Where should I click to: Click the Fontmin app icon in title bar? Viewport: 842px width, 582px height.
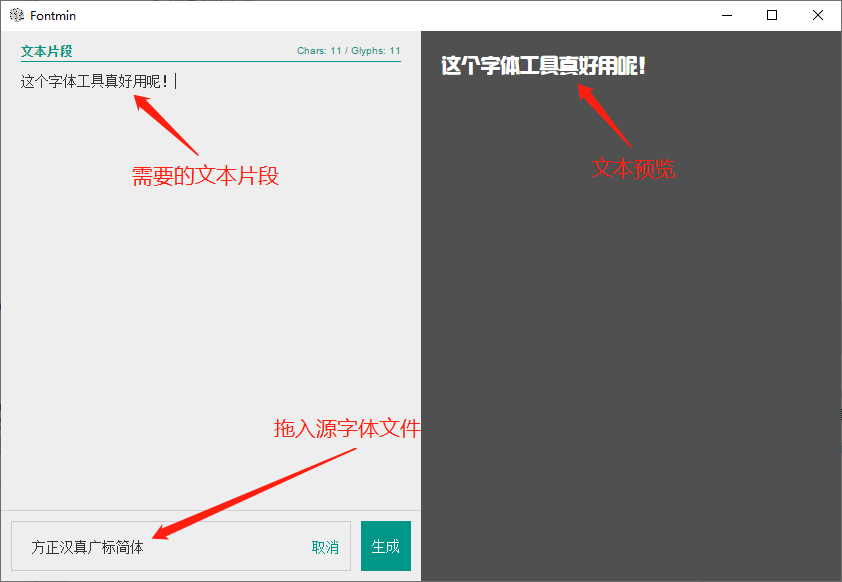click(x=17, y=16)
